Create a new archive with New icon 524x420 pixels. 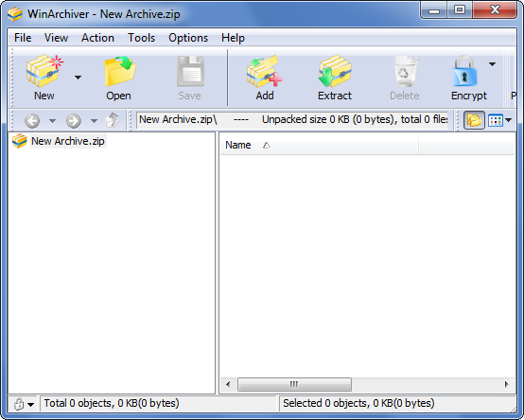pos(44,72)
